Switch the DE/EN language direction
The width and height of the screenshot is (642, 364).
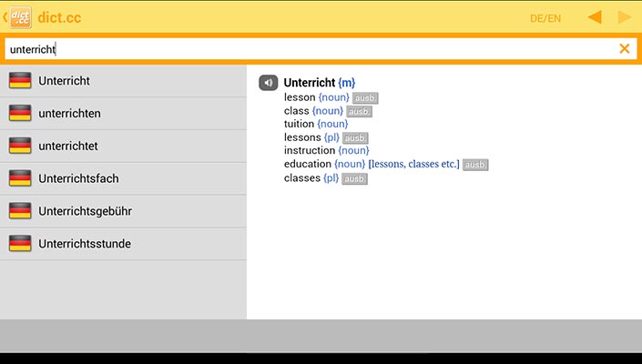tap(545, 18)
